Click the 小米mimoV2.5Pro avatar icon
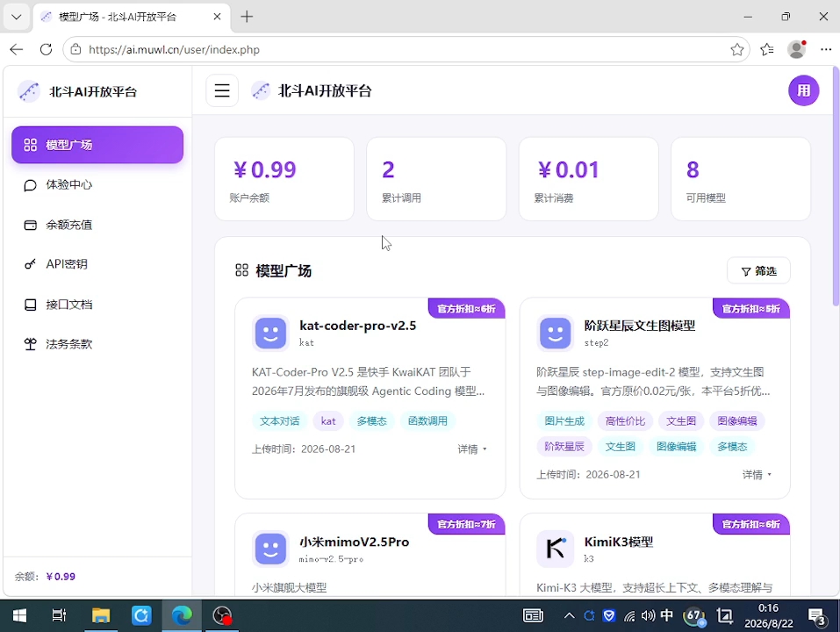The width and height of the screenshot is (840, 632). point(270,549)
